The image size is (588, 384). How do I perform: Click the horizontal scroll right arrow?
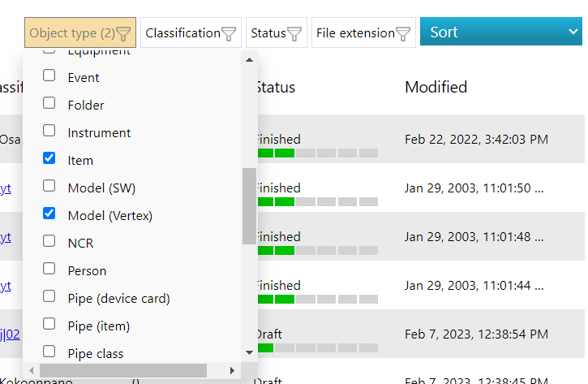click(232, 370)
